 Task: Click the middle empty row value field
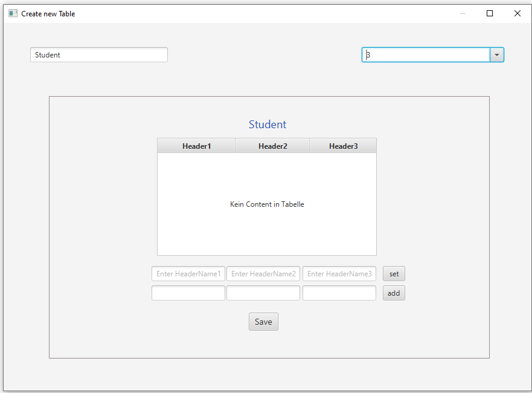coord(263,293)
